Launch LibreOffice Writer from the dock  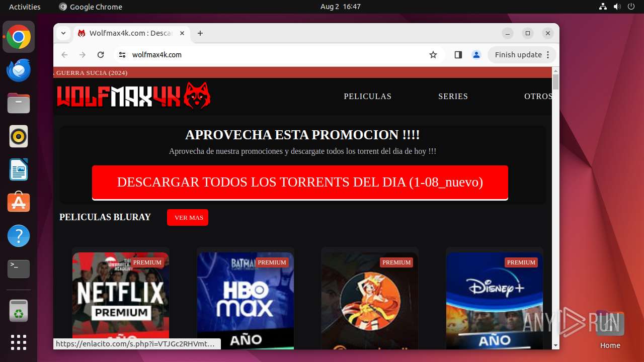coord(19,169)
